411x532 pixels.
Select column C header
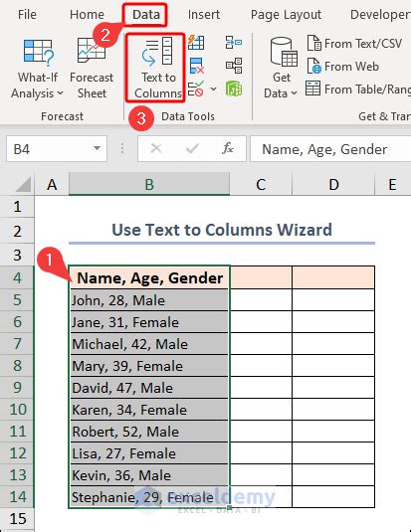pos(261,185)
